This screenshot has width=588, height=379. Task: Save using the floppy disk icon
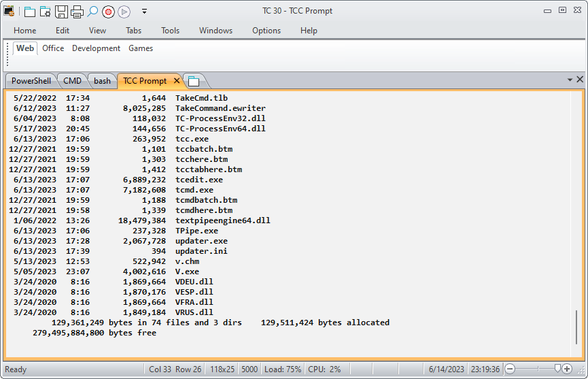coord(61,12)
